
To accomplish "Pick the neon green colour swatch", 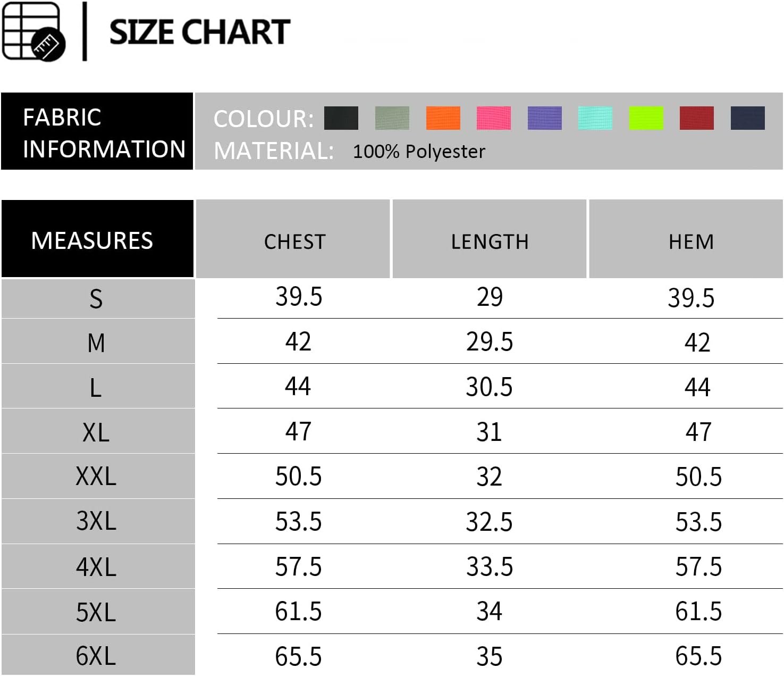I will (646, 118).
